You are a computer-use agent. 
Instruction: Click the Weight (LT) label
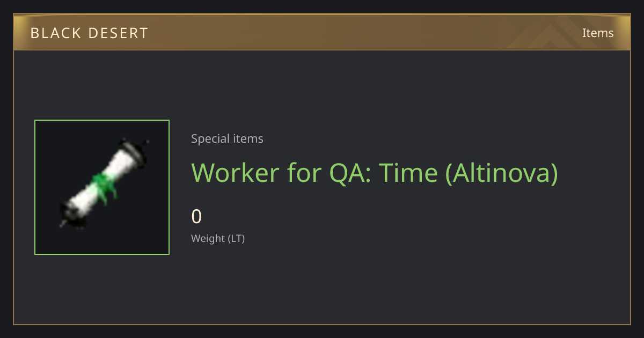[218, 239]
